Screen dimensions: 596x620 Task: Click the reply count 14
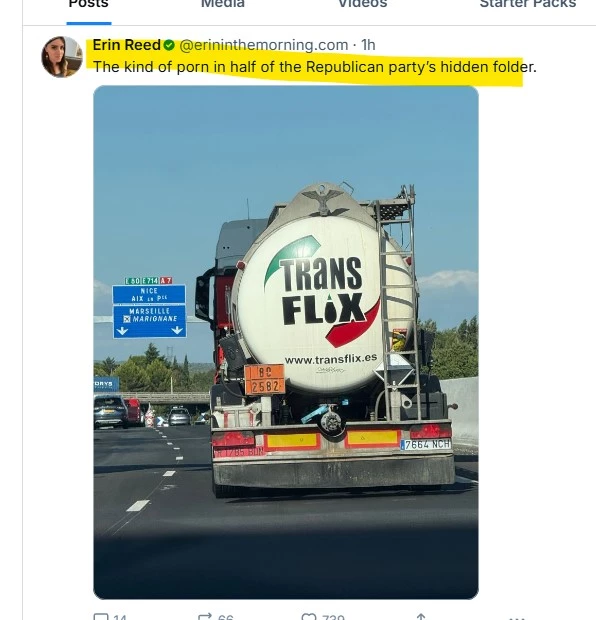(120, 618)
